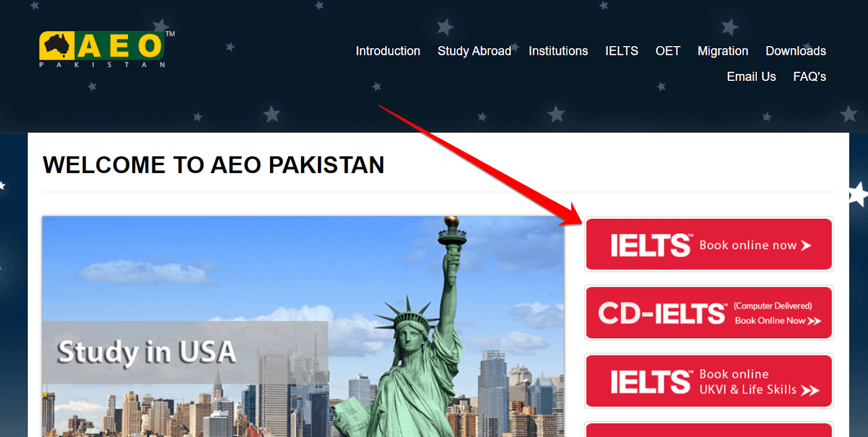Viewport: 868px width, 437px height.
Task: Open the FAQ's page
Action: click(x=809, y=77)
